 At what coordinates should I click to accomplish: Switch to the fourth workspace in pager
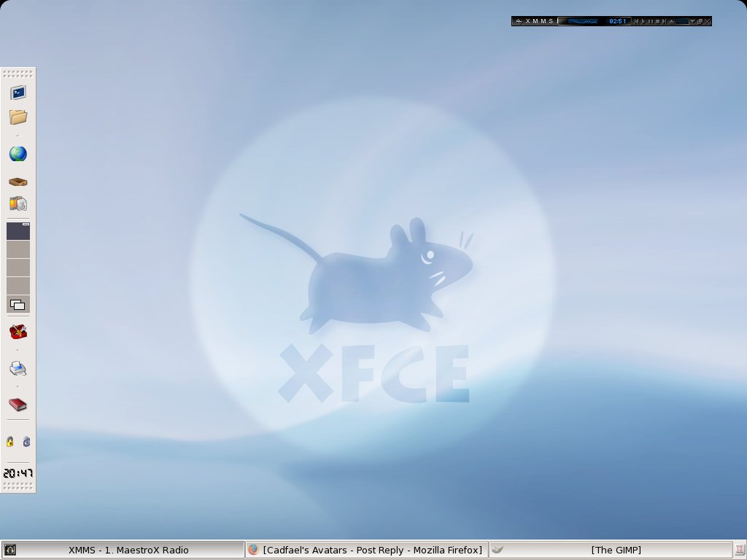tap(18, 286)
